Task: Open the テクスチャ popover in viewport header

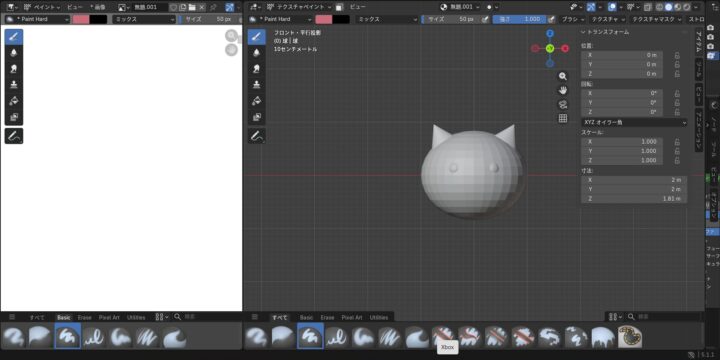Action: (607, 19)
